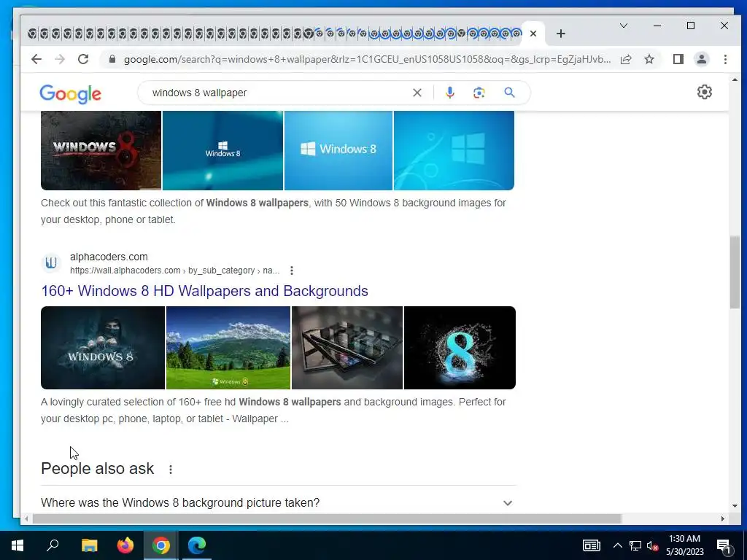Viewport: 747px width, 560px height.
Task: Open the Chrome profile avatar
Action: coord(701,59)
